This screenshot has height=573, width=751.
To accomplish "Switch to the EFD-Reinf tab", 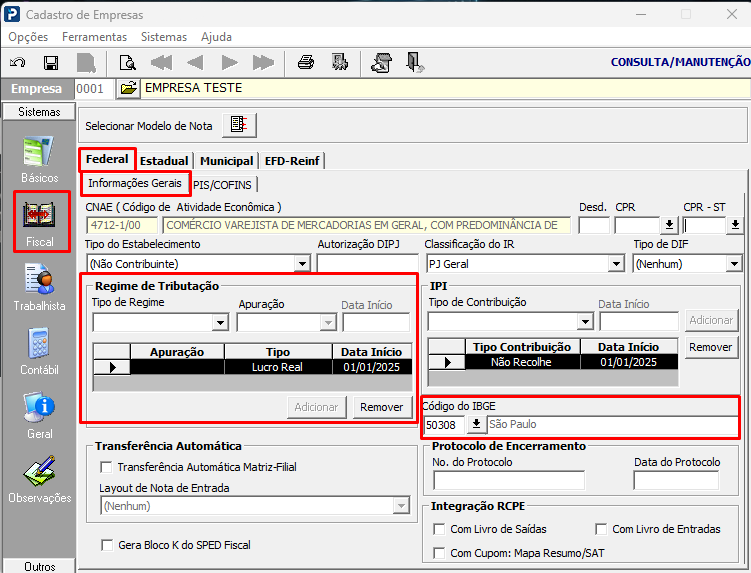I will click(292, 161).
